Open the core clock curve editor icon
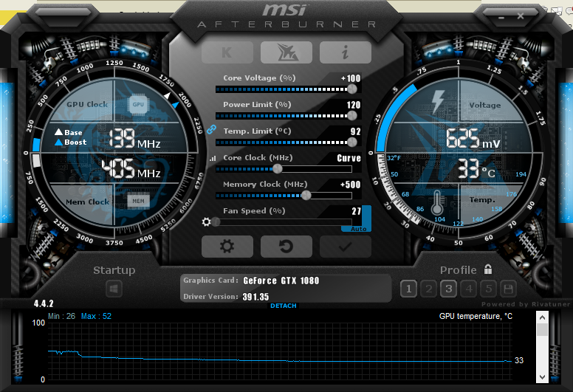 (213, 158)
